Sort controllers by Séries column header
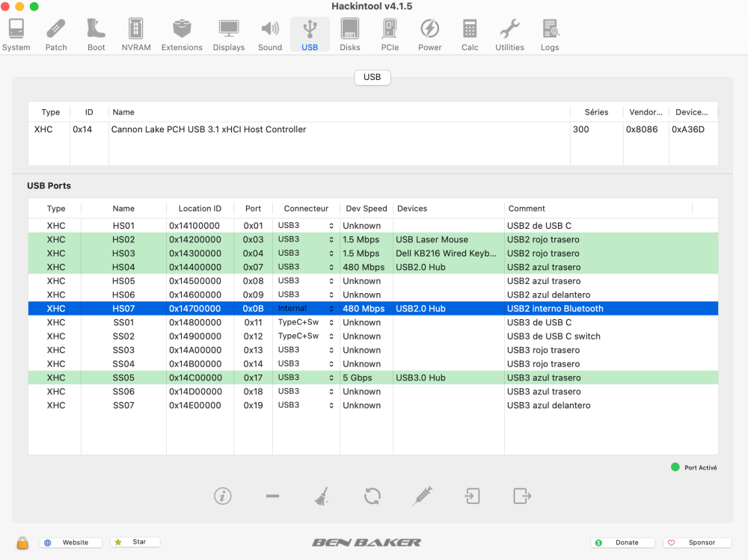748x560 pixels. [596, 112]
